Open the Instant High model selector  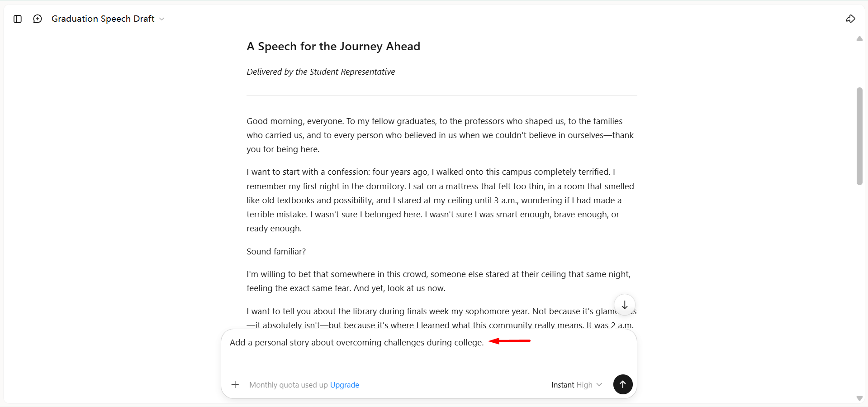click(577, 385)
